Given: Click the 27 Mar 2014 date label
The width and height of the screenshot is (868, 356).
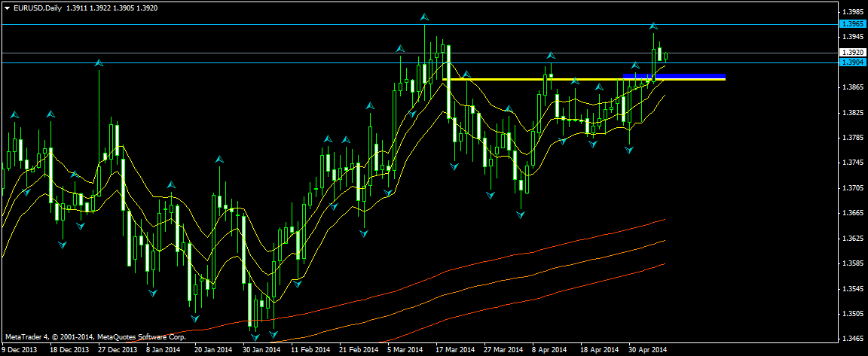Looking at the screenshot, I should click(504, 350).
